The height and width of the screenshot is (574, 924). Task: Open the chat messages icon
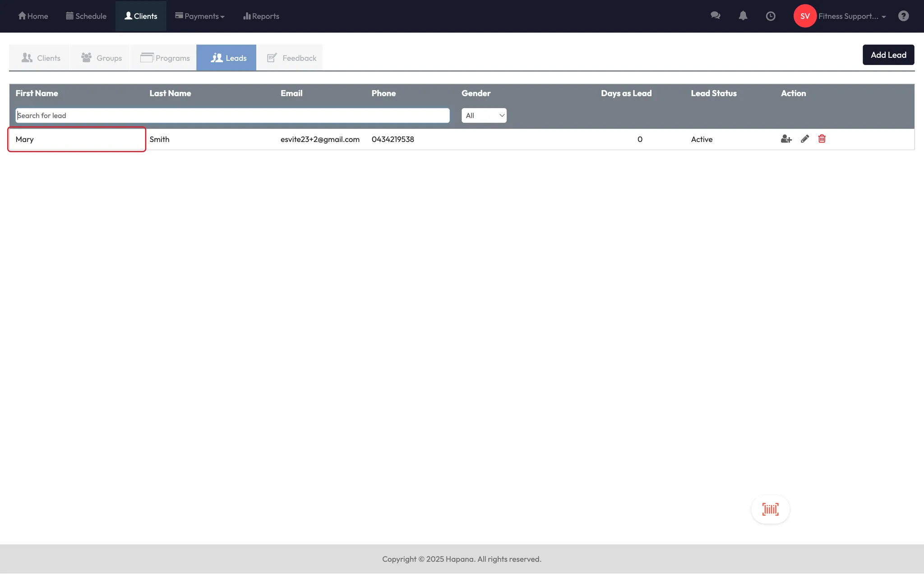(715, 16)
